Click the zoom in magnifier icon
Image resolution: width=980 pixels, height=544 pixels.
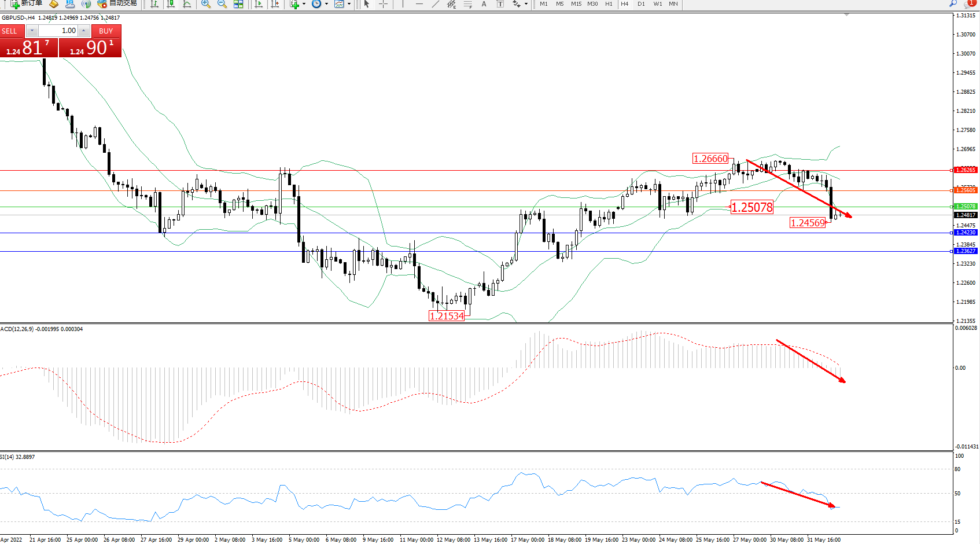(205, 4)
